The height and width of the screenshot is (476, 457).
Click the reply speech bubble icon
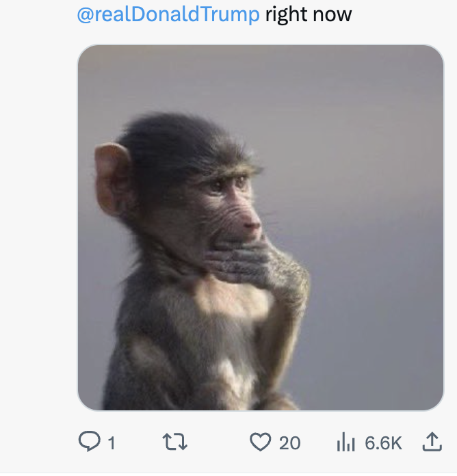90,442
